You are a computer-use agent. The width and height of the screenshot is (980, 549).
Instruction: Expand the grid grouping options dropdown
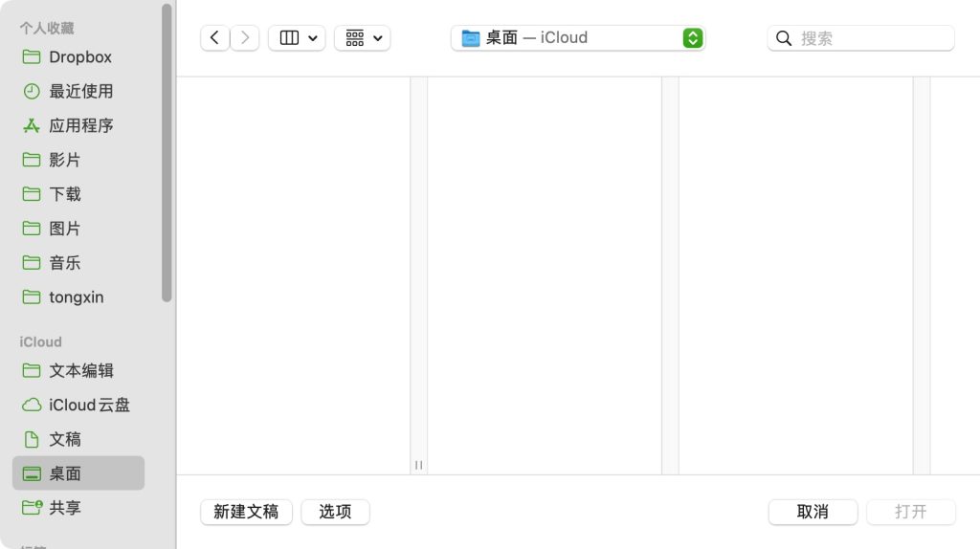coord(363,38)
